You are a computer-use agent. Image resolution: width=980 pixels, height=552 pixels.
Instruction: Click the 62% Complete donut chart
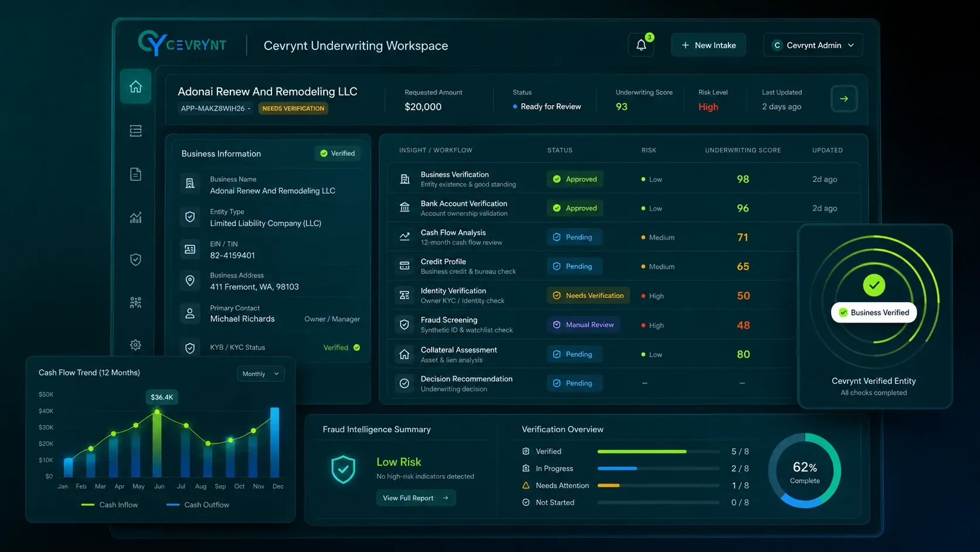tap(805, 471)
